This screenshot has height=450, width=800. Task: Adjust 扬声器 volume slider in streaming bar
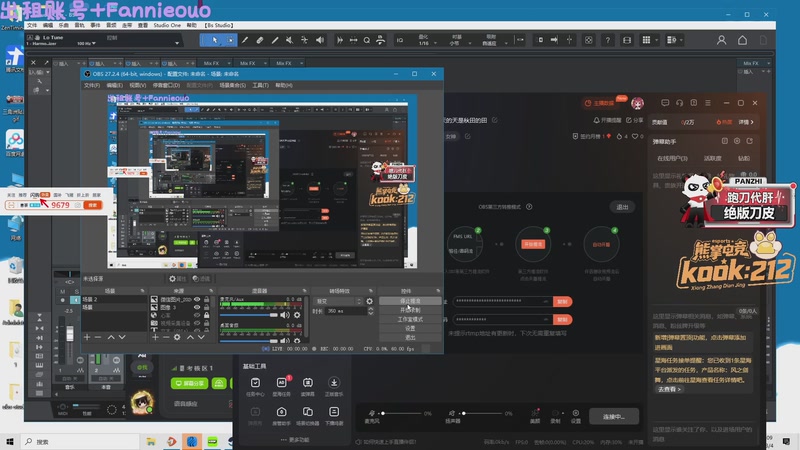482,413
